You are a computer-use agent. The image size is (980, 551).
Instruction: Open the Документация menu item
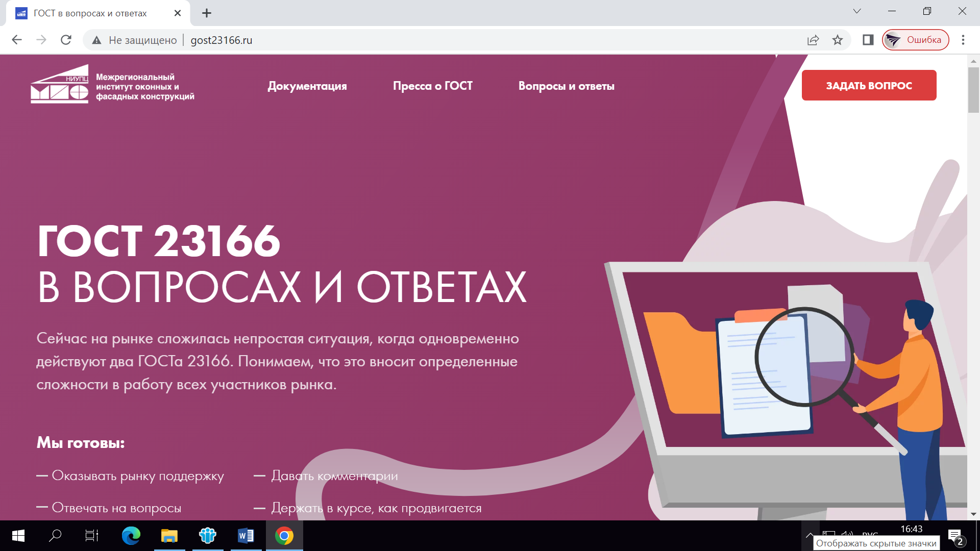coord(307,86)
